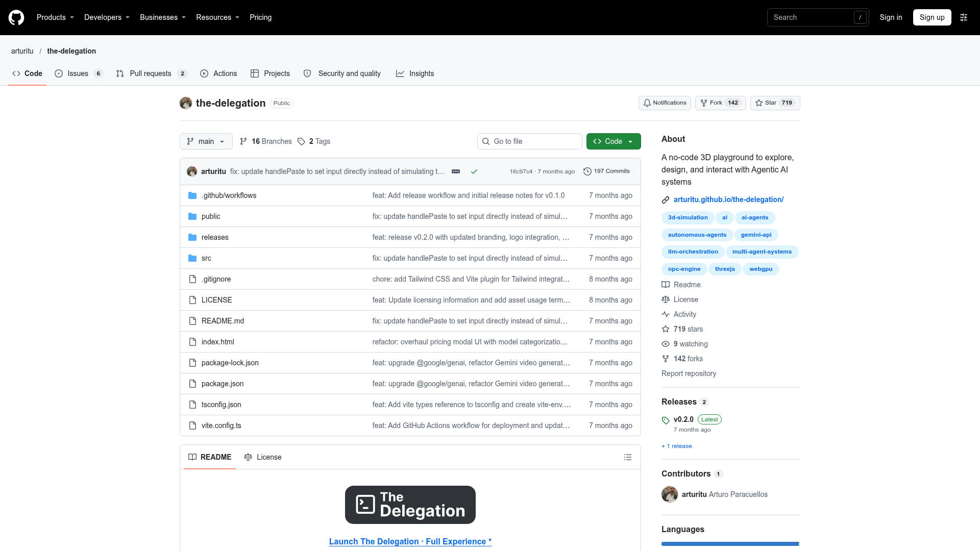Open vite.config.ts file

pyautogui.click(x=222, y=425)
